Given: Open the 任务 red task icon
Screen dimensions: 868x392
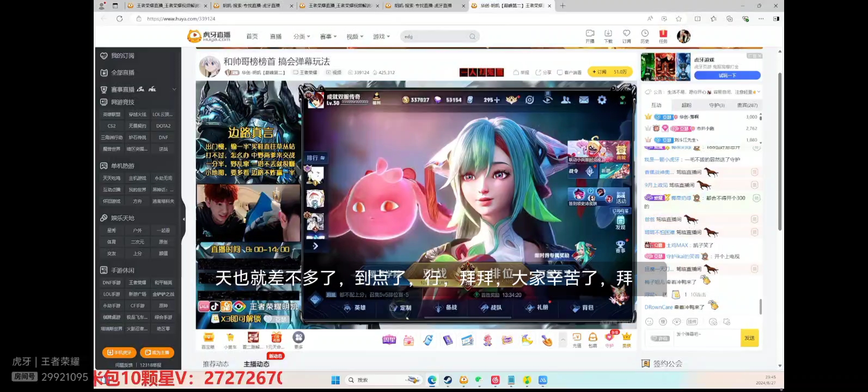Looking at the screenshot, I should (663, 36).
